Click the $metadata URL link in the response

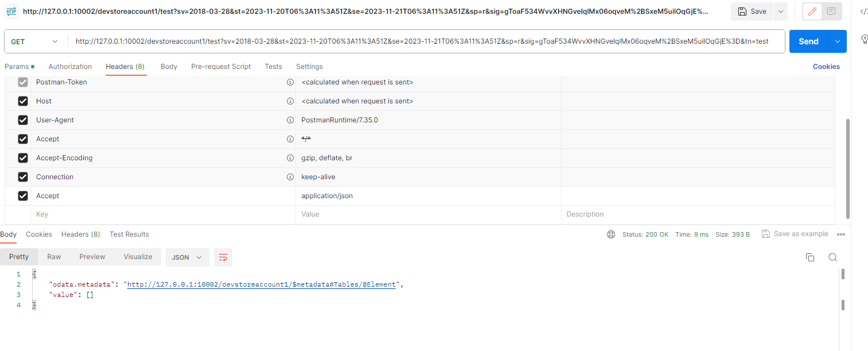262,284
